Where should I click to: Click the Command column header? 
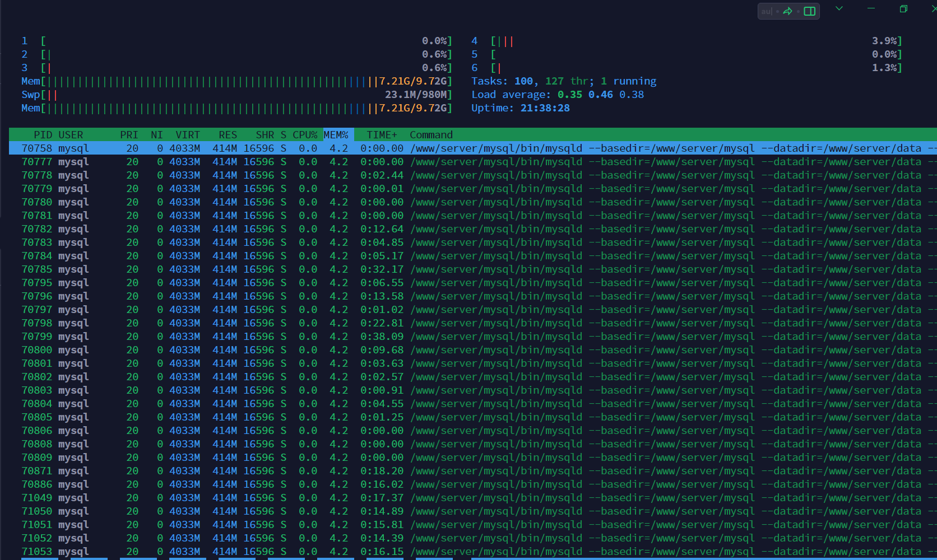tap(431, 135)
